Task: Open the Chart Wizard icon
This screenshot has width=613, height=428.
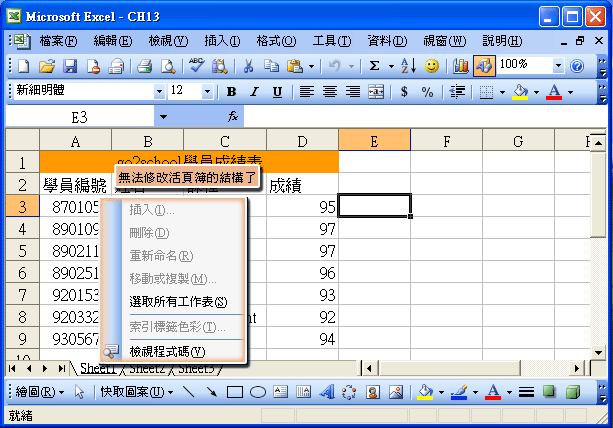Action: [461, 66]
